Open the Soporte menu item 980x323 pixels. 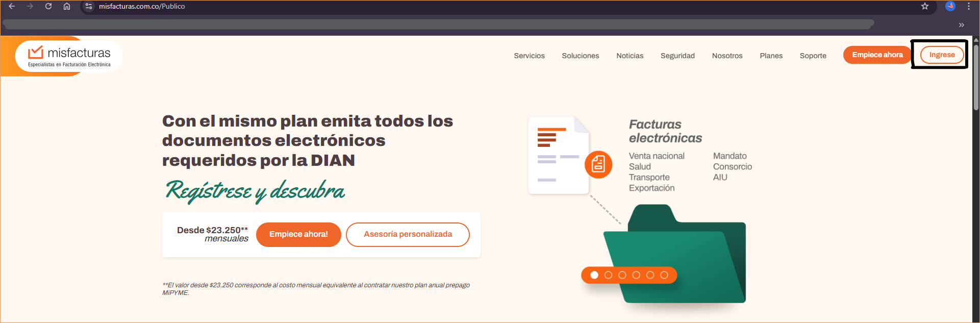pyautogui.click(x=813, y=56)
